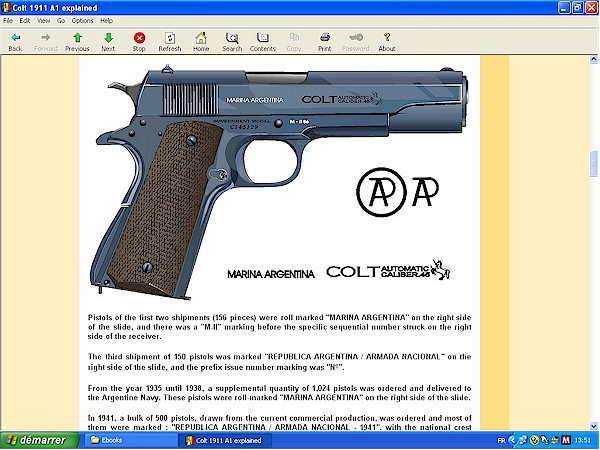The height and width of the screenshot is (450, 600).
Task: Return to the ebook Home page
Action: (201, 42)
